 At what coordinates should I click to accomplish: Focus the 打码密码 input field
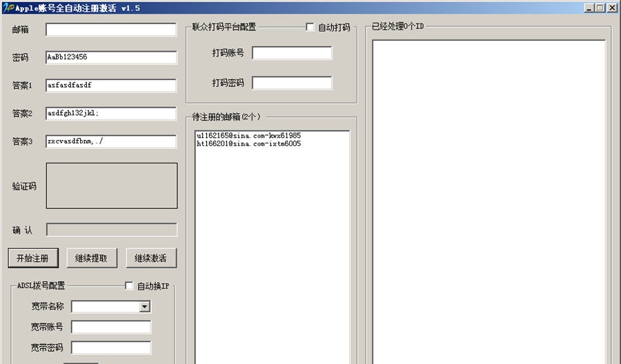(292, 83)
